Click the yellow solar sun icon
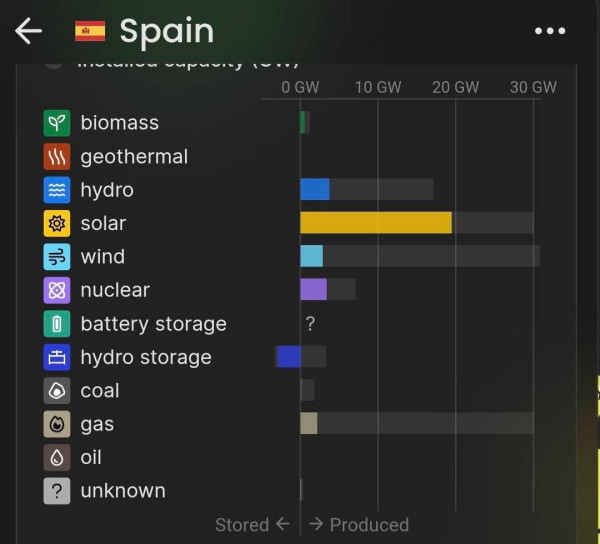Viewport: 600px width, 544px height. [x=57, y=223]
